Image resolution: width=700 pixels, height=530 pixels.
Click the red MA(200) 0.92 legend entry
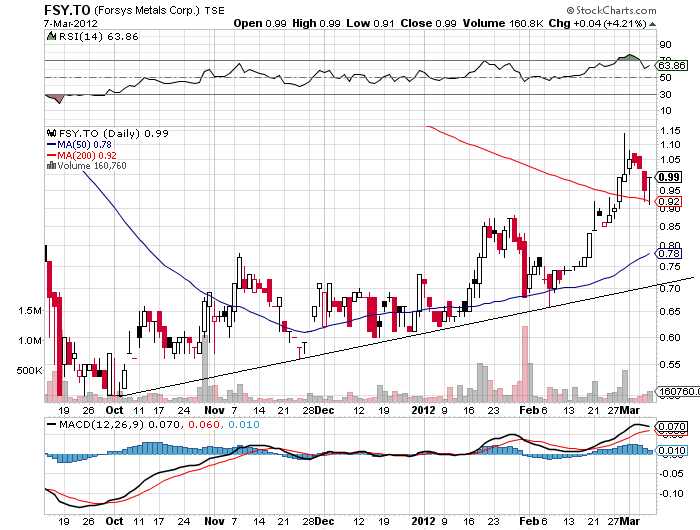pos(82,155)
